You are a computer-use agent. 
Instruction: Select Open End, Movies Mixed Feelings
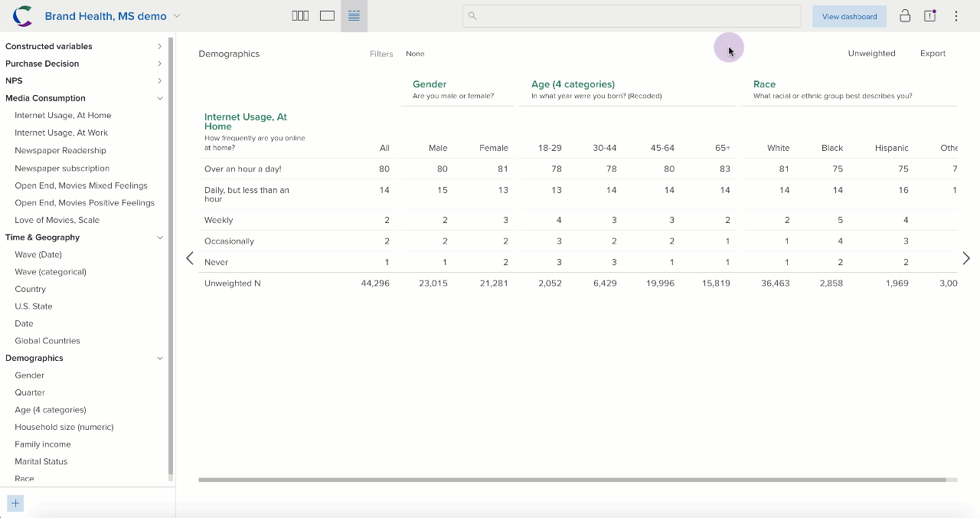81,185
